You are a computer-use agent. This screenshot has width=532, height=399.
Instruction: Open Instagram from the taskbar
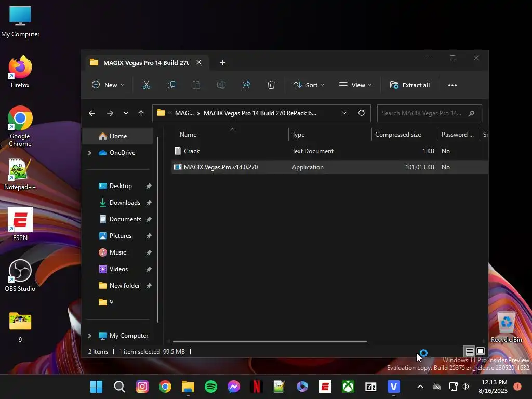[x=142, y=387]
